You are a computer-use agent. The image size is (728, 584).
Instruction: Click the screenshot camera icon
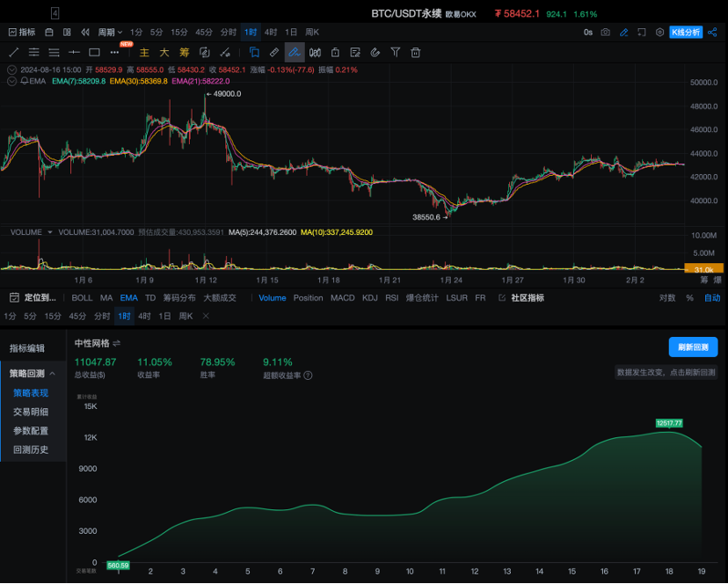point(606,33)
